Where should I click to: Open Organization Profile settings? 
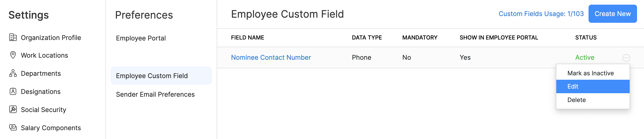click(x=51, y=38)
